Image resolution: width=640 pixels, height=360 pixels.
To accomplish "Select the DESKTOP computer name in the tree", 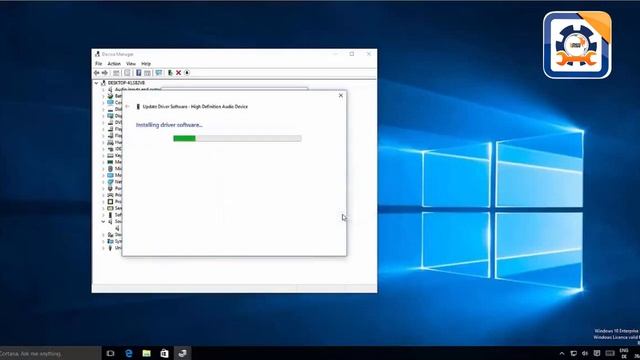I will pos(126,83).
